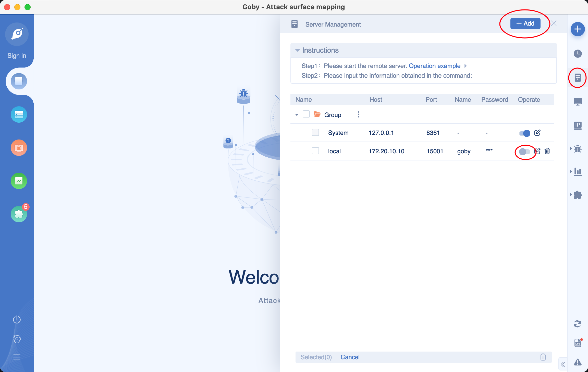Click the warning triangle icon on right rail

pyautogui.click(x=578, y=362)
